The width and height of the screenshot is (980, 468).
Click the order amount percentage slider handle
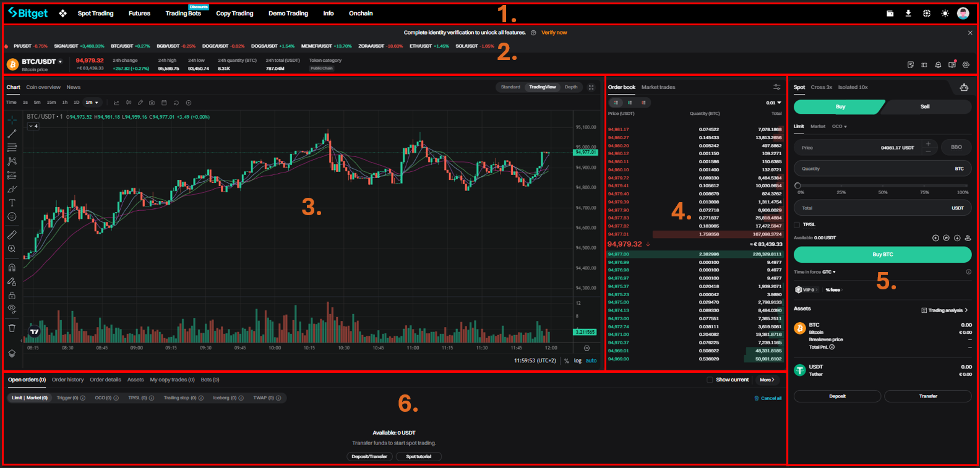click(797, 185)
